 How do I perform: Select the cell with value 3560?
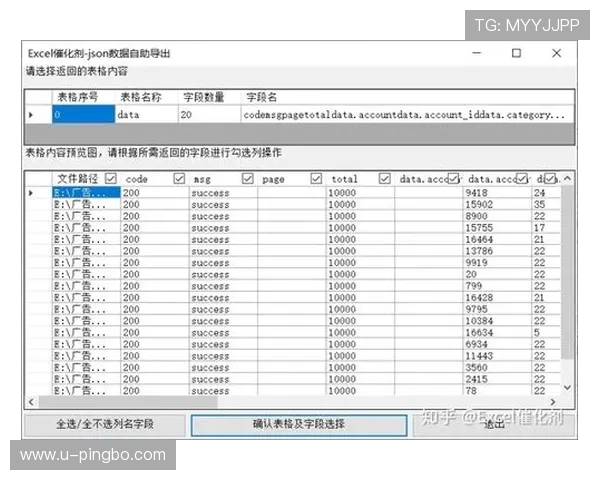(x=497, y=367)
